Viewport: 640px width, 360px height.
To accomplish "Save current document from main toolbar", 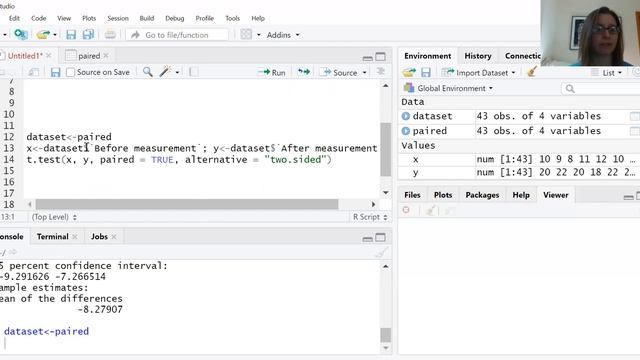I will click(x=71, y=35).
